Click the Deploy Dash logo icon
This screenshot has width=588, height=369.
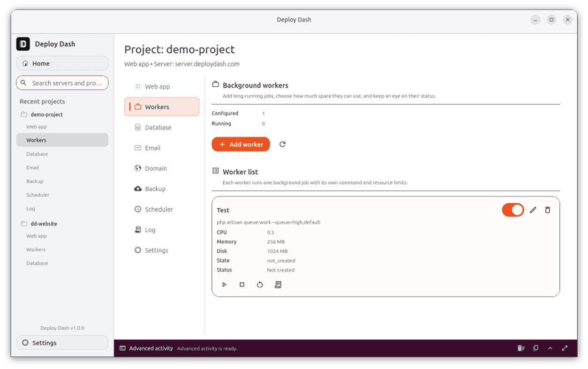23,44
